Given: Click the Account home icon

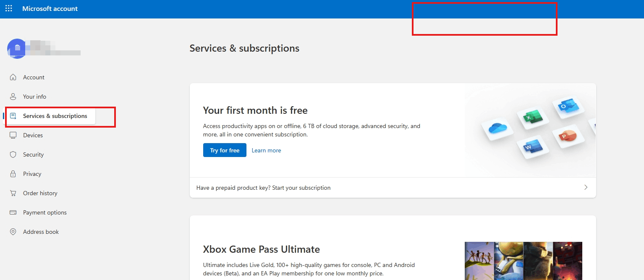Looking at the screenshot, I should (x=13, y=77).
